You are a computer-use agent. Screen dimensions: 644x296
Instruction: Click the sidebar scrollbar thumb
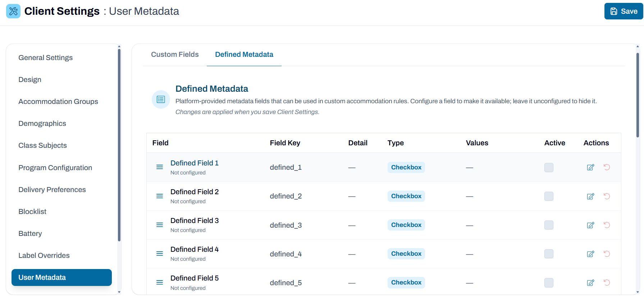point(119,145)
